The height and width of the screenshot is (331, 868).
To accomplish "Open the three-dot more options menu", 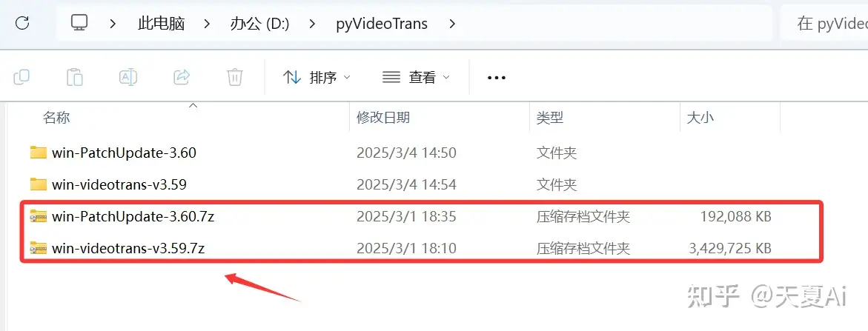I will [497, 78].
